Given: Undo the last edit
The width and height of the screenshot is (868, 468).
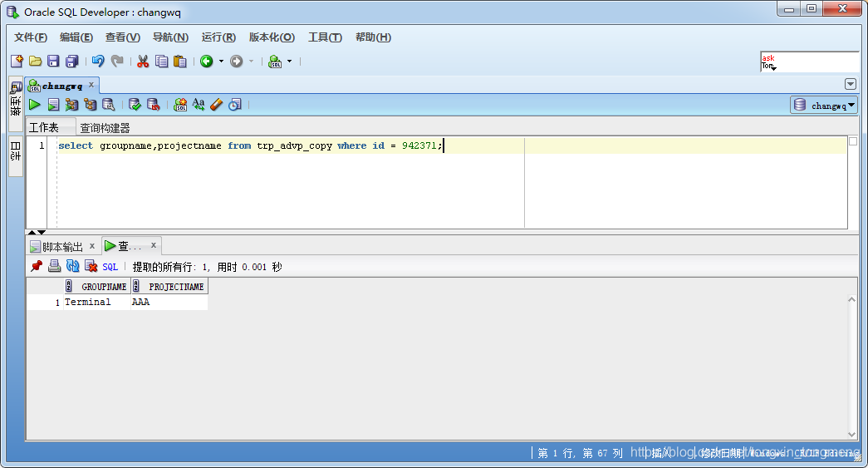Looking at the screenshot, I should click(x=98, y=62).
